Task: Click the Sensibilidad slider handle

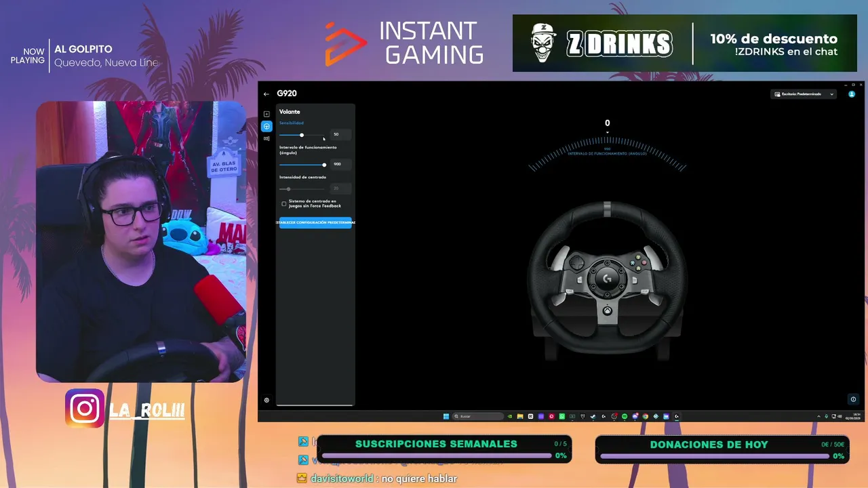Action: click(302, 135)
